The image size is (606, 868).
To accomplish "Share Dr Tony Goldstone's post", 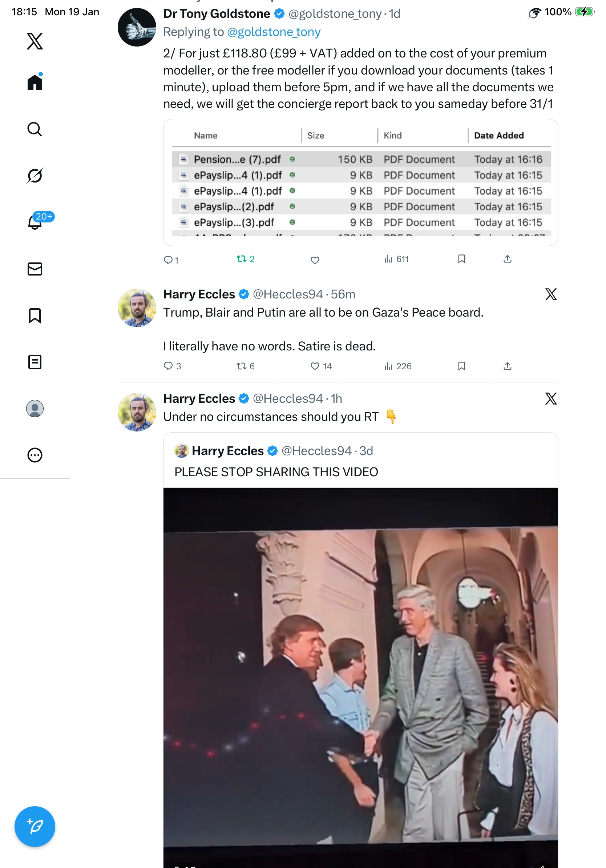I will (508, 259).
